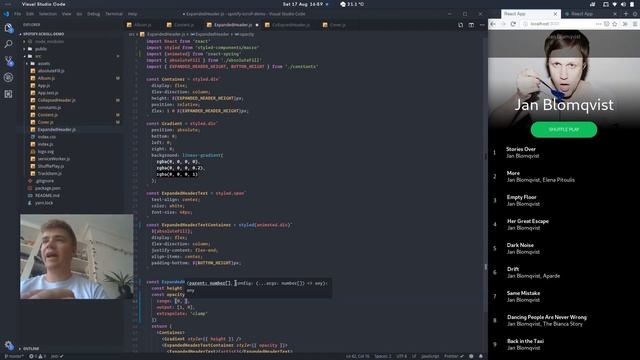Screen dimensions: 640x360
Task: Expand the public folder
Action: click(x=24, y=49)
